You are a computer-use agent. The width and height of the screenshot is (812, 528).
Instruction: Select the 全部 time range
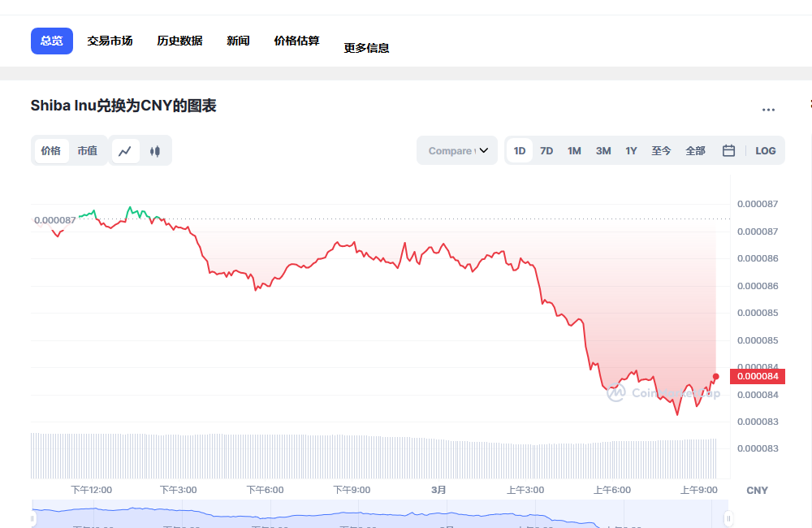tap(695, 150)
